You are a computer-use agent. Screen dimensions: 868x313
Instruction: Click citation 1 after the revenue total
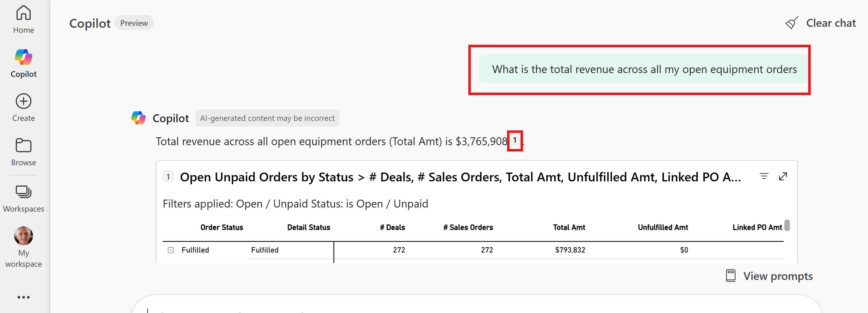click(x=515, y=140)
